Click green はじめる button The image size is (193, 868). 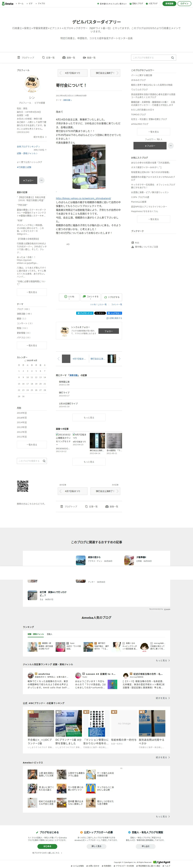coord(47,846)
